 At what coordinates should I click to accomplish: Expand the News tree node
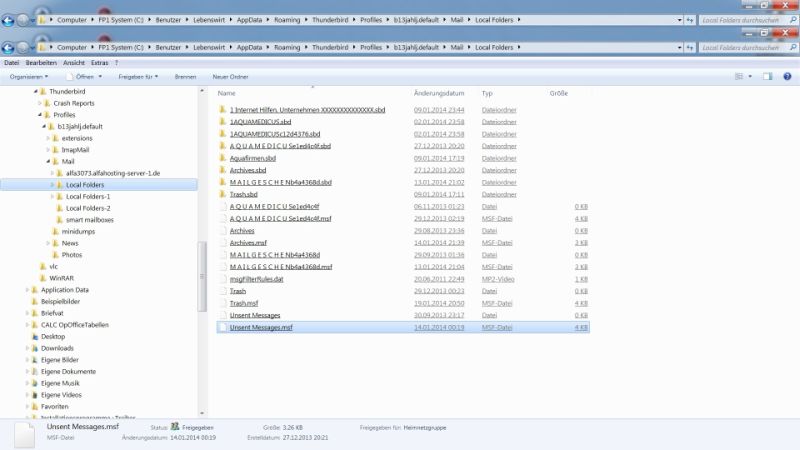[x=48, y=243]
